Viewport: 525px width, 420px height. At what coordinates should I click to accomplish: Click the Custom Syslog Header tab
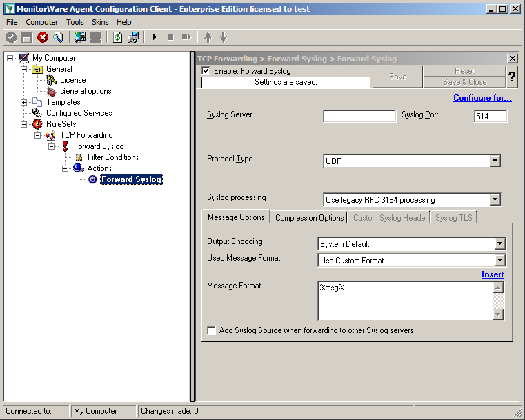point(390,218)
